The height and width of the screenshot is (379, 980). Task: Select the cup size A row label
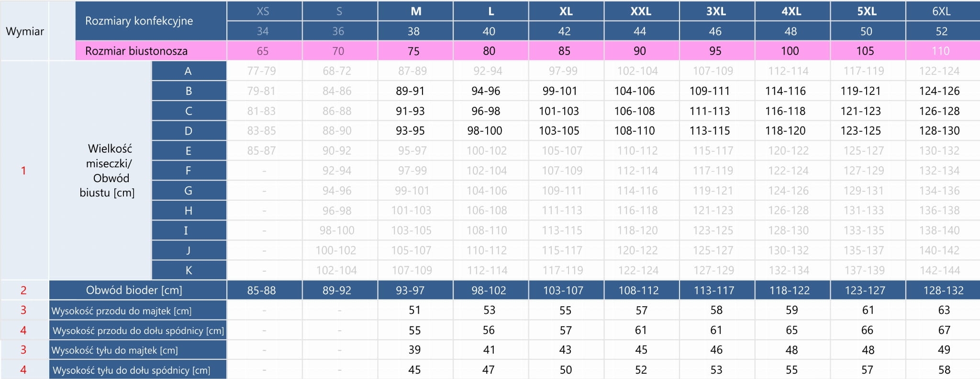coord(189,71)
